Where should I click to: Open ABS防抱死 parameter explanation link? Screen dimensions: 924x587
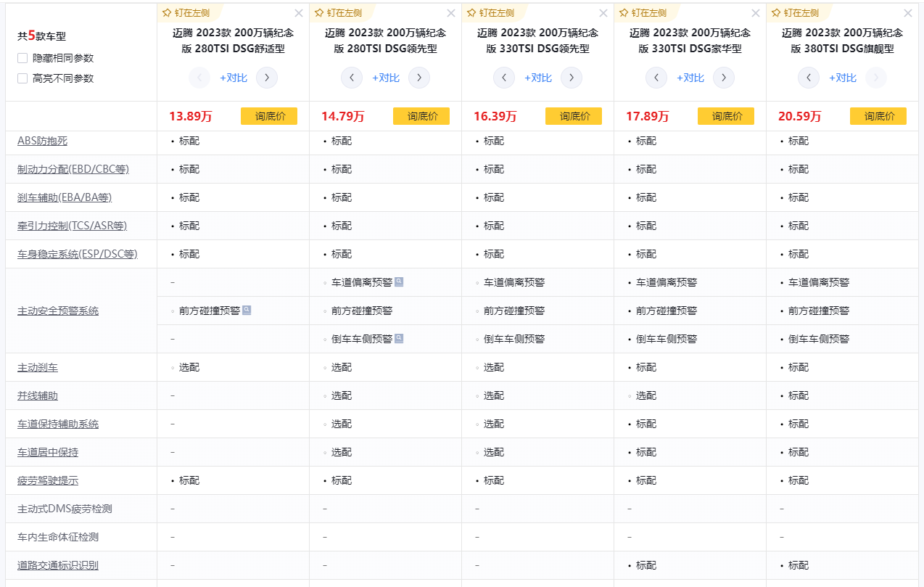coord(42,141)
